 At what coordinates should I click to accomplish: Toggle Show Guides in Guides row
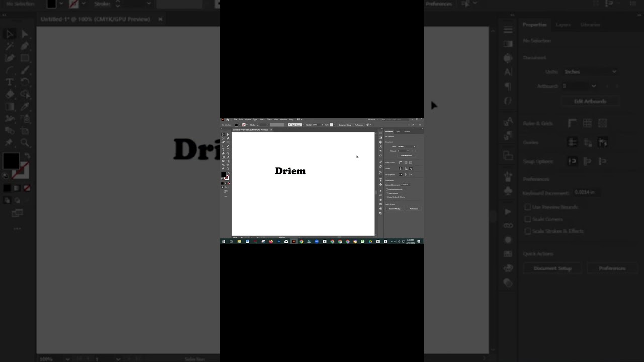click(x=401, y=169)
